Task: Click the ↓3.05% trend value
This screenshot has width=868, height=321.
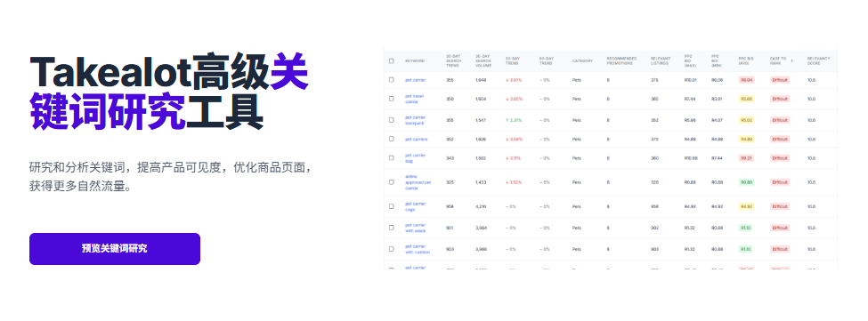Action: coord(514,99)
